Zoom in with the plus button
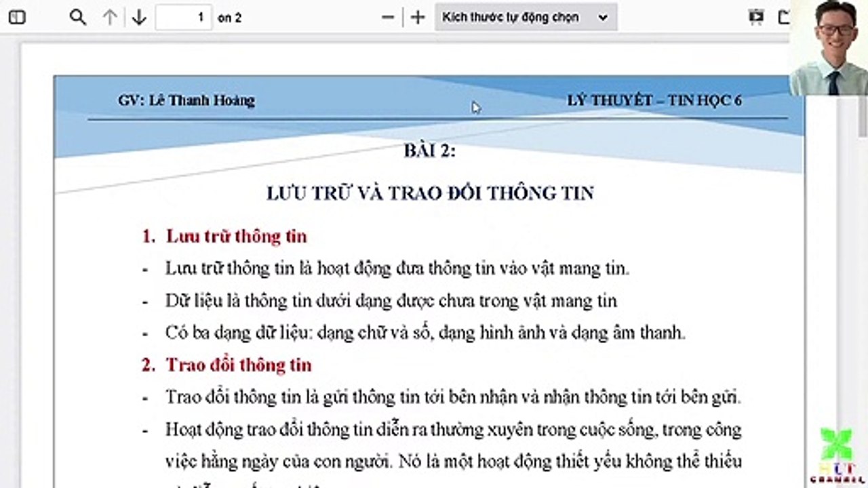 pos(418,18)
